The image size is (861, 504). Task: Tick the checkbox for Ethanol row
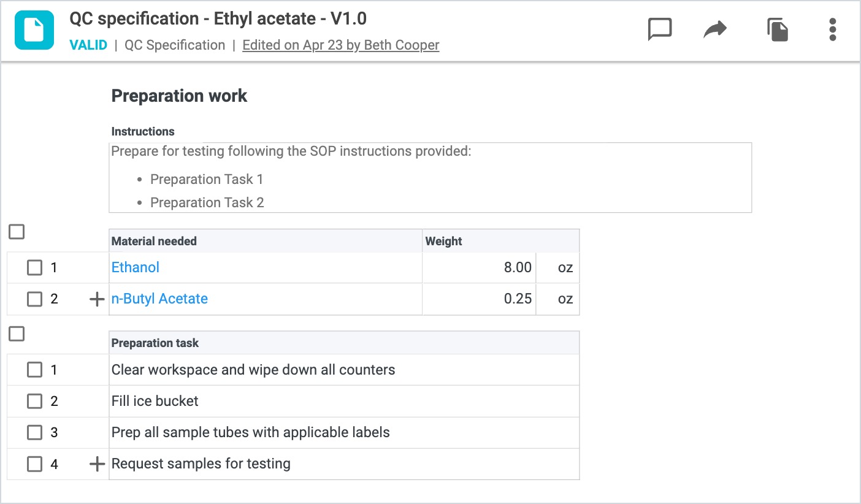pyautogui.click(x=35, y=267)
